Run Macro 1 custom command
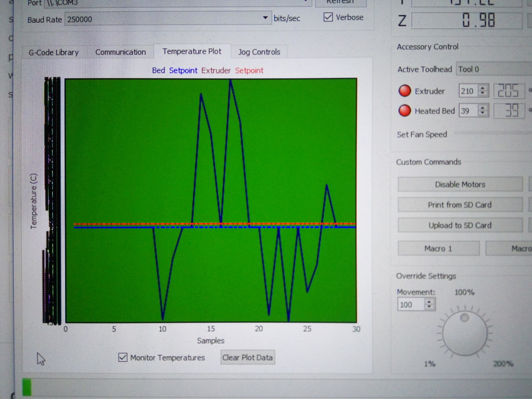 click(438, 249)
